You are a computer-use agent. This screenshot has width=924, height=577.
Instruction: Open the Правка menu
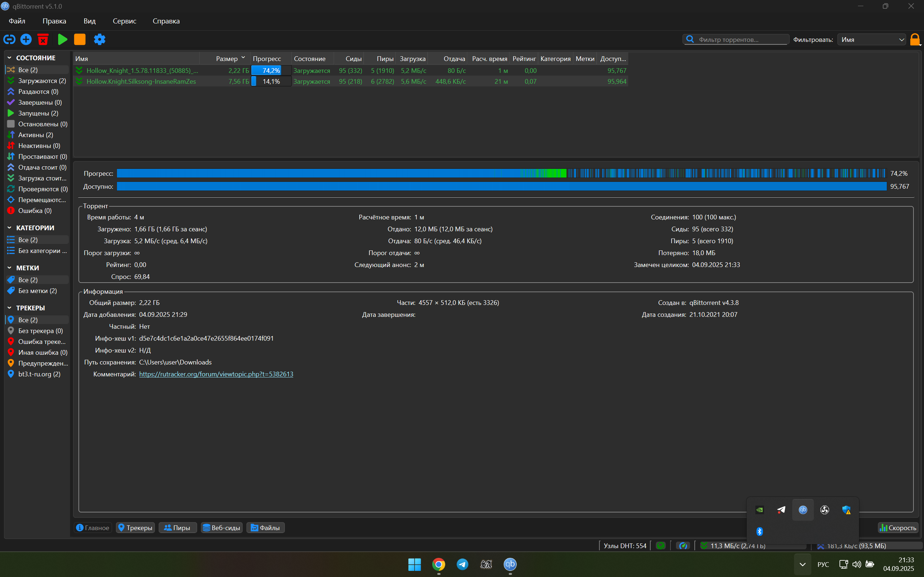coord(54,21)
